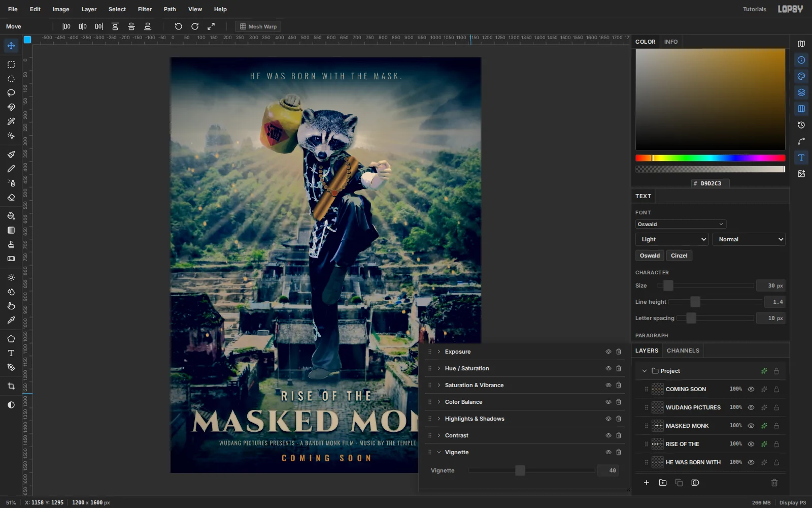Image resolution: width=812 pixels, height=508 pixels.
Task: Click the Mesh Warp button
Action: [258, 26]
